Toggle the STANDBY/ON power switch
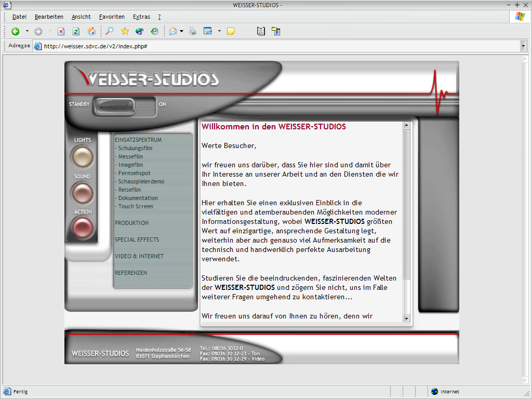Screen dimensions: 532x399 coord(124,106)
